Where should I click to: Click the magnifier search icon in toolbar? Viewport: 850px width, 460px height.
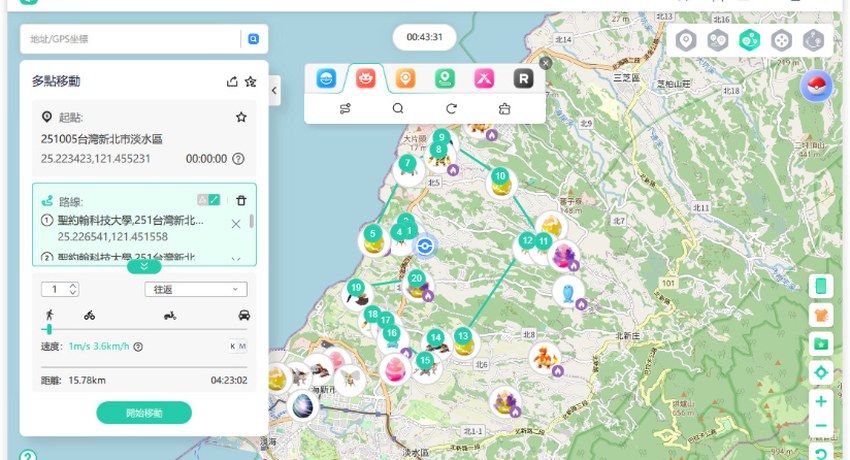pos(398,108)
